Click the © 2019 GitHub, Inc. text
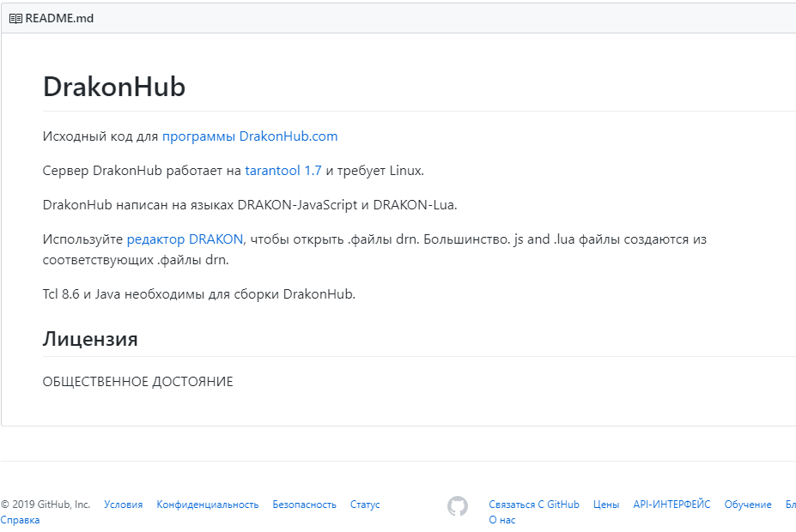Image resolution: width=796 pixels, height=532 pixels. pos(46,505)
